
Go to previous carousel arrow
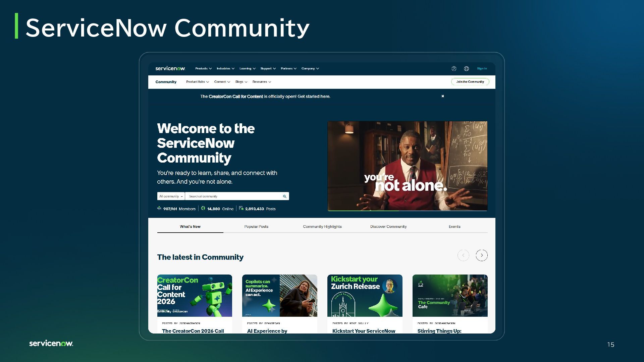pyautogui.click(x=463, y=255)
